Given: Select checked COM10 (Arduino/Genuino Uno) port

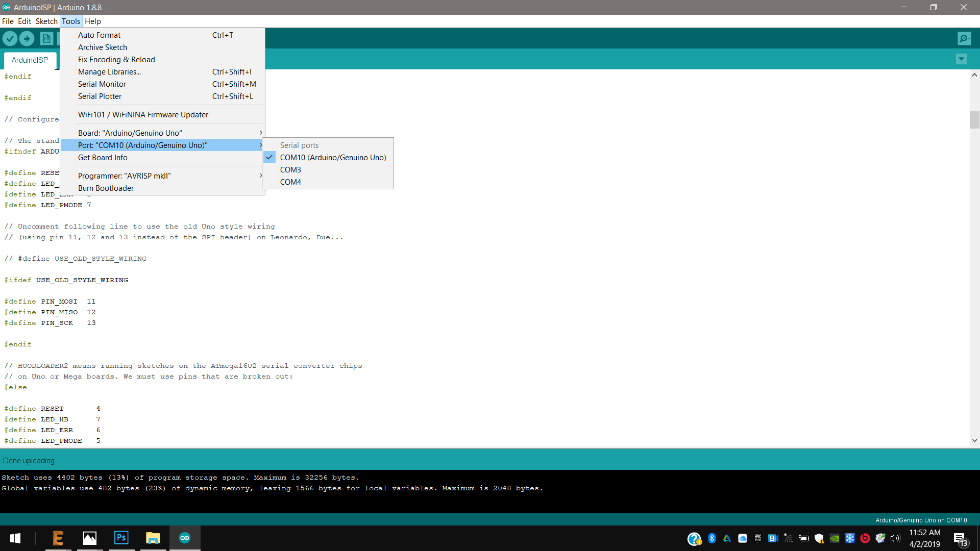Looking at the screenshot, I should [x=333, y=158].
